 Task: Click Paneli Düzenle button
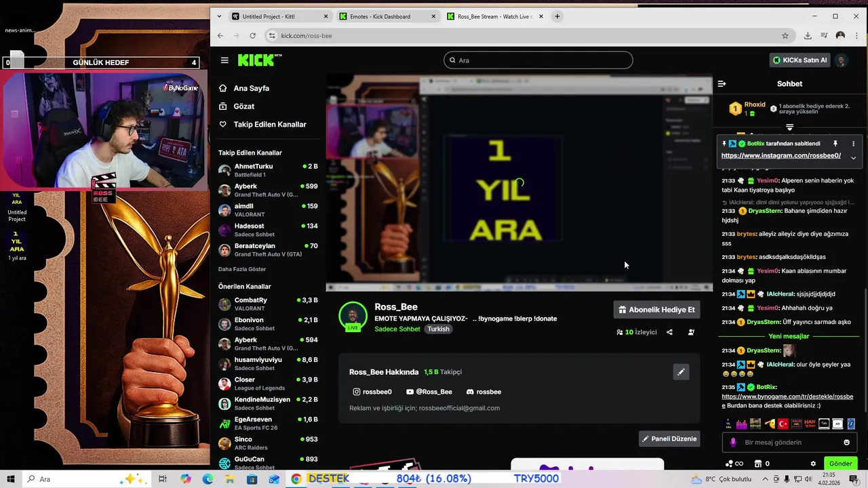[669, 439]
